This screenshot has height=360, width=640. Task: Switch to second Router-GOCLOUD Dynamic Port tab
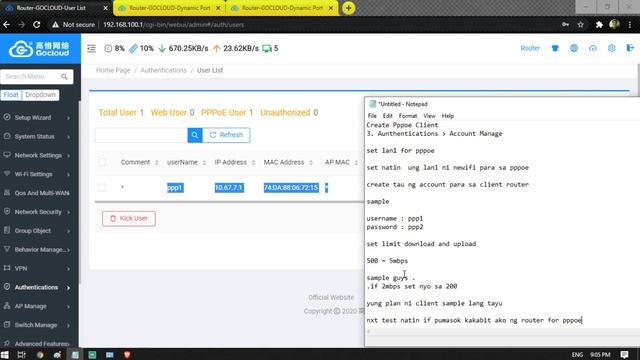169,8
